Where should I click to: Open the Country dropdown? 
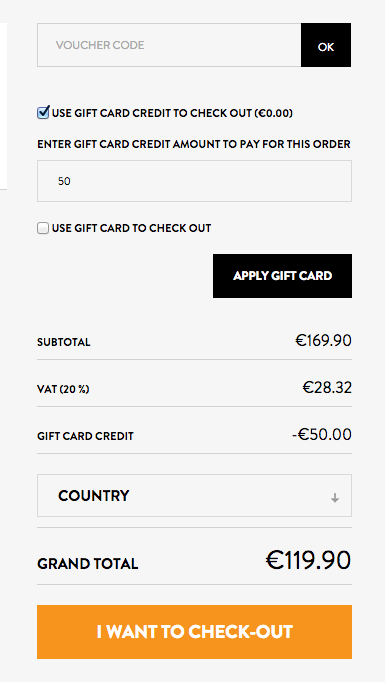pyautogui.click(x=194, y=495)
